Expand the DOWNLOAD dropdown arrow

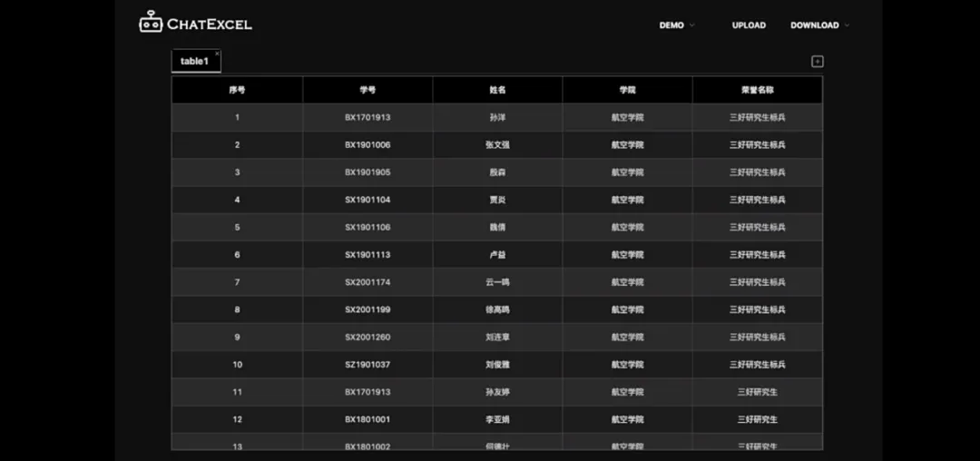click(847, 25)
